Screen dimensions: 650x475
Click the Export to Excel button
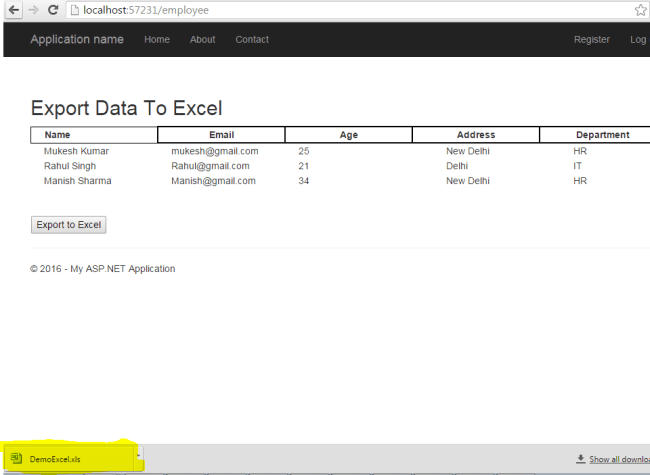coord(68,225)
